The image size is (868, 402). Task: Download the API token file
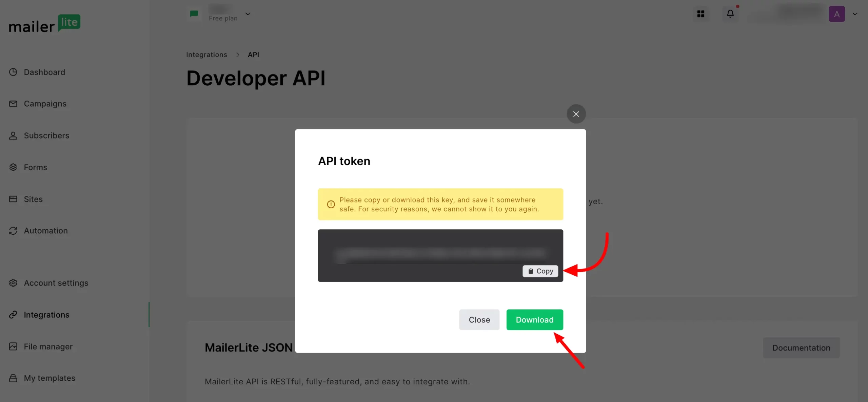point(534,320)
